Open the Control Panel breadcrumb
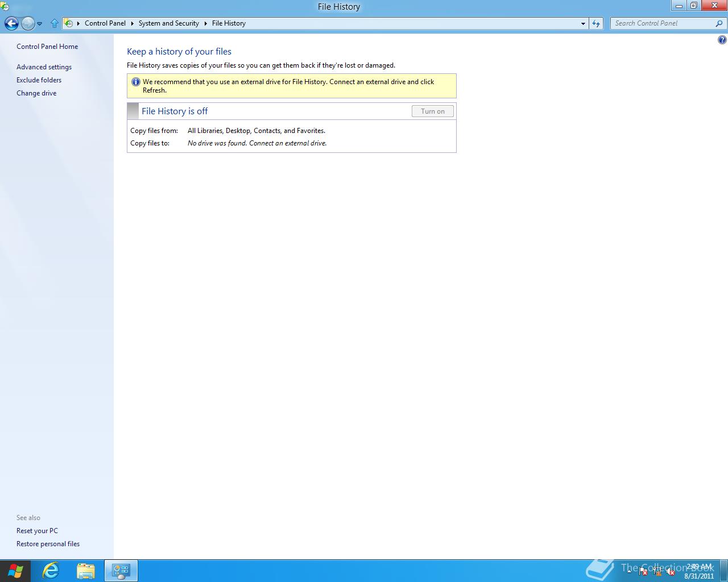This screenshot has height=582, width=728. point(105,23)
